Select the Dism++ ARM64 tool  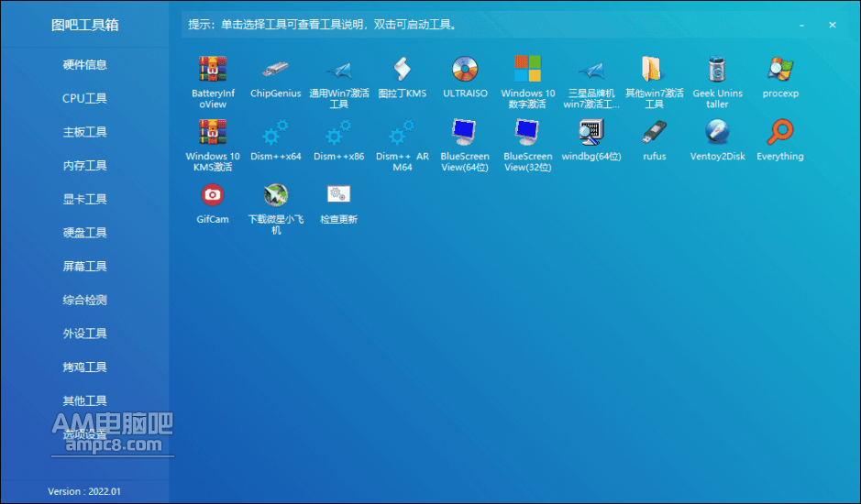pos(402,132)
